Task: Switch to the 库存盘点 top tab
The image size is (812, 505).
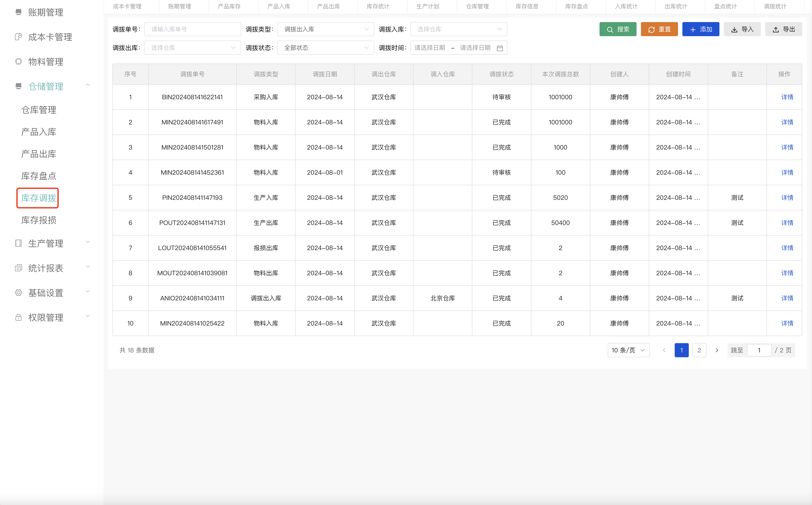Action: pos(576,6)
